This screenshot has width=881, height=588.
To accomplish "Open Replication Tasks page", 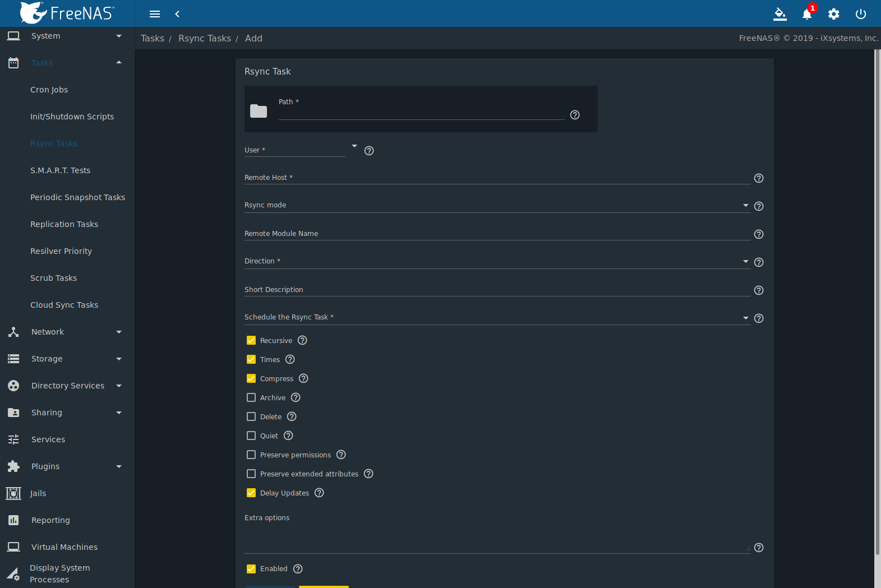I will coord(64,224).
